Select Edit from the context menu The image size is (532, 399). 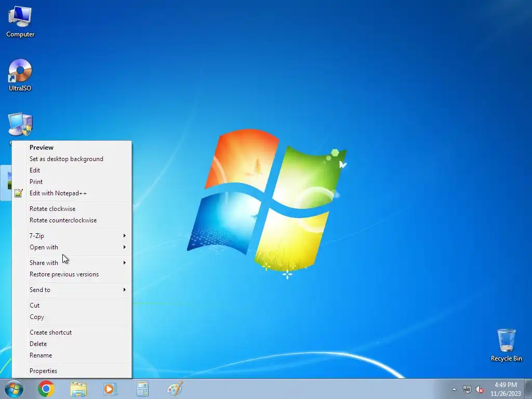pos(72,170)
